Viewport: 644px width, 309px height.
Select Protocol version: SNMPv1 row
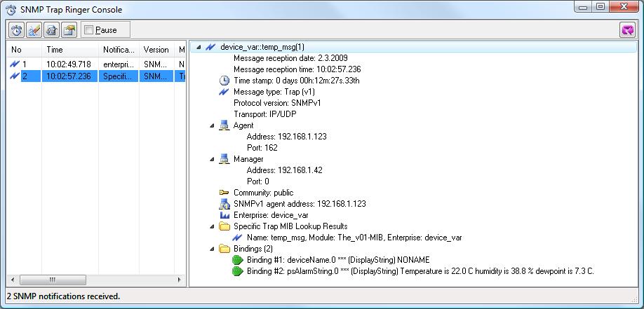[277, 103]
